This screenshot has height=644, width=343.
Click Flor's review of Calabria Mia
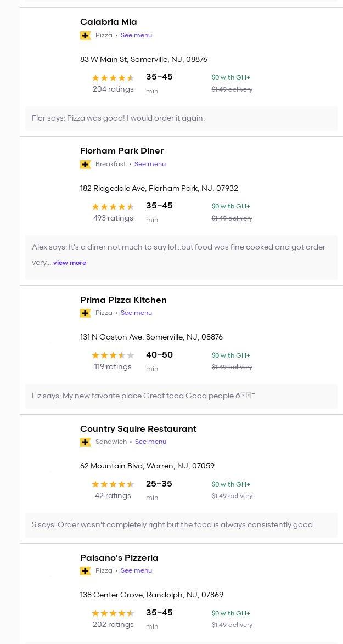[x=118, y=118]
